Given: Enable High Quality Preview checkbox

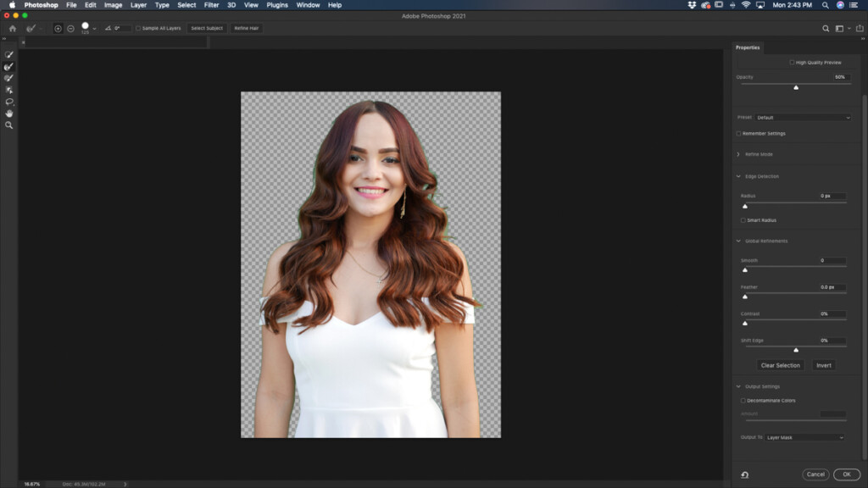Looking at the screenshot, I should (792, 63).
